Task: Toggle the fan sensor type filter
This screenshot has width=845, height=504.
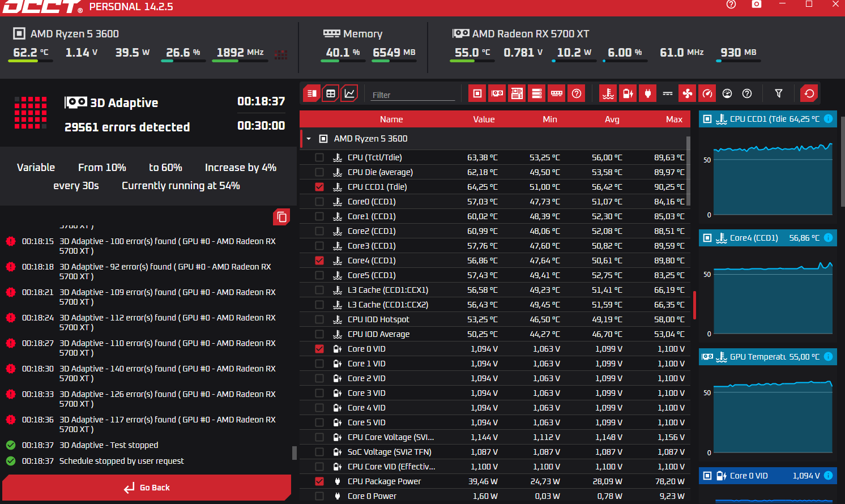Action: click(688, 93)
